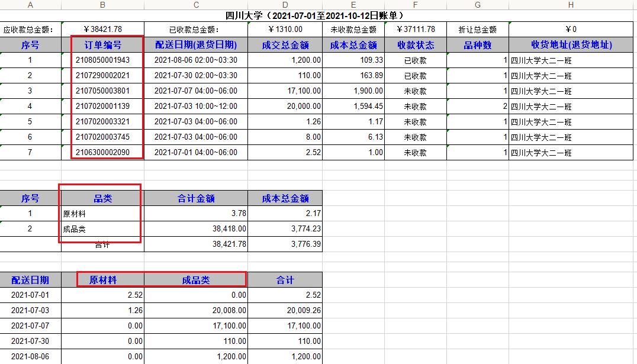The height and width of the screenshot is (364, 637).
Task: Select the cell containing order number 2108050001943
Action: pyautogui.click(x=102, y=60)
